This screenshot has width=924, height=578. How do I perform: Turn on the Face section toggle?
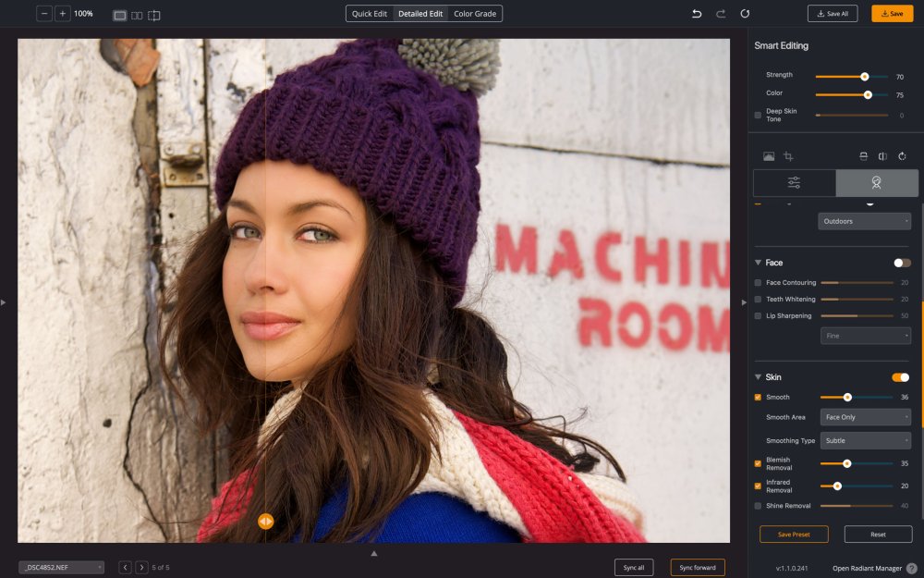902,263
